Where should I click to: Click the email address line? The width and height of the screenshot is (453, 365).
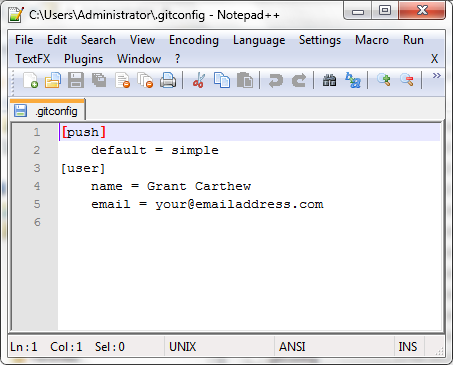click(207, 204)
